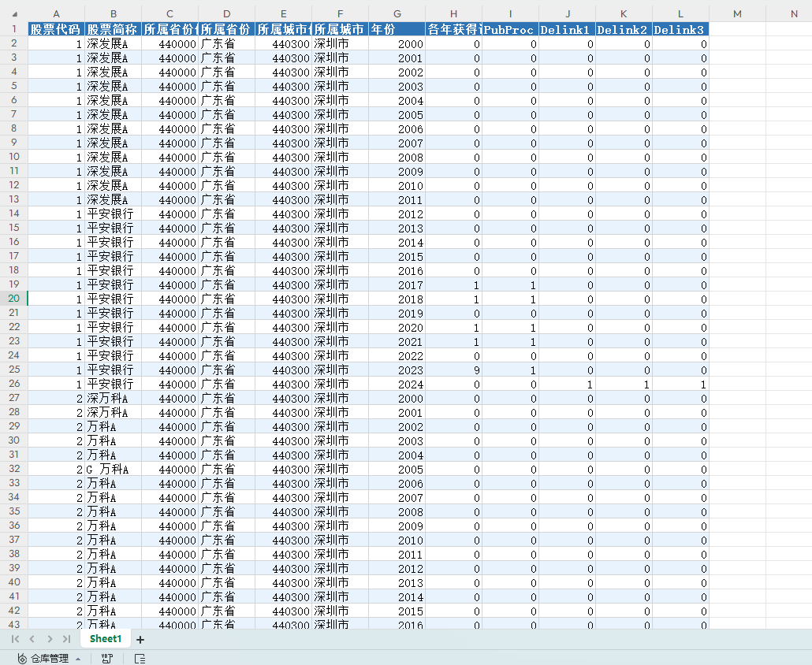The image size is (812, 665).
Task: Select the 深万科A cell in row 27
Action: click(x=113, y=398)
